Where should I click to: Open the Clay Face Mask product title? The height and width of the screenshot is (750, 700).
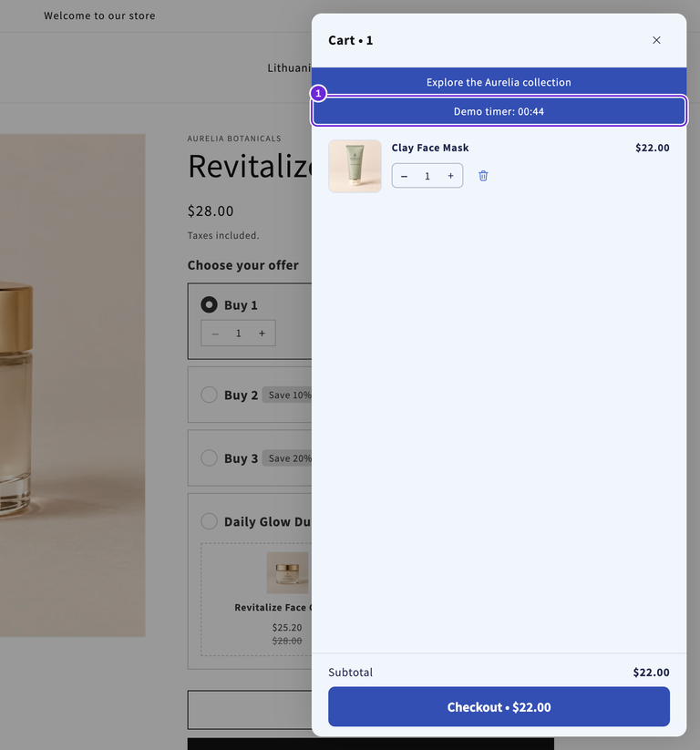(x=430, y=148)
